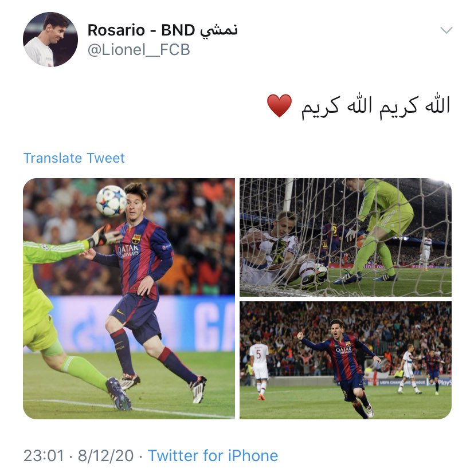Open the goal celebration photo

[x=346, y=360]
